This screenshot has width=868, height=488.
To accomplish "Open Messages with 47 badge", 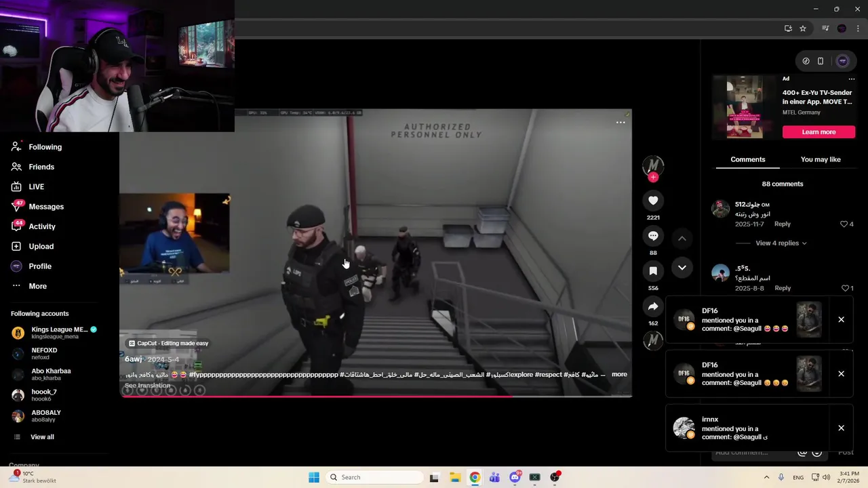I will [x=38, y=207].
